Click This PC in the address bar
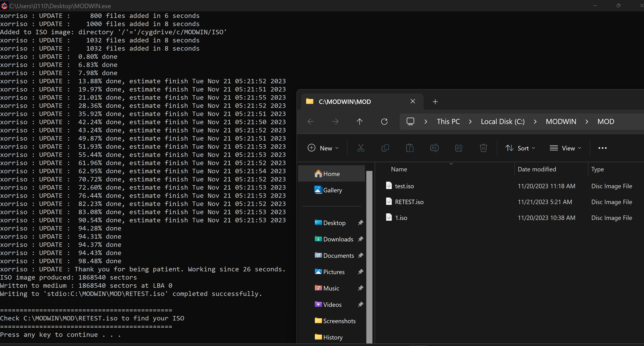The width and height of the screenshot is (644, 346). pos(448,121)
